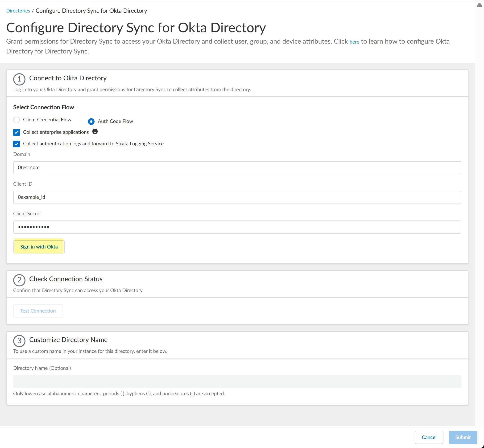Open the 'here' help link
The width and height of the screenshot is (484, 448).
354,42
